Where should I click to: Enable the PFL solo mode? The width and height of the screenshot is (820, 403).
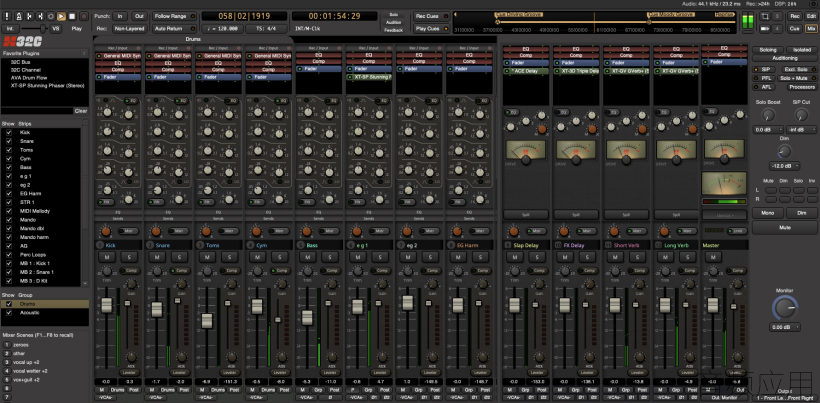tap(763, 78)
